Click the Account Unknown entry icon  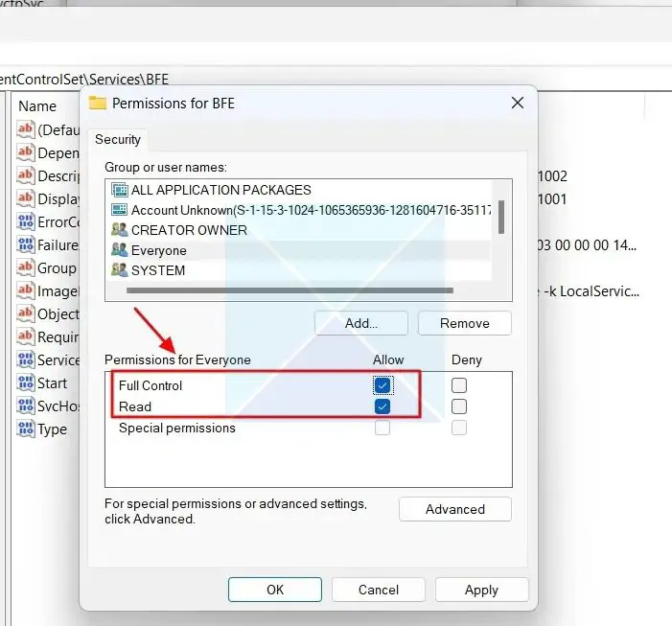click(x=120, y=210)
